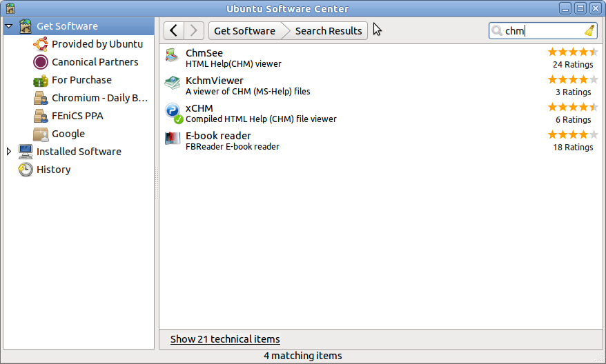Select Canonical Partners source
This screenshot has height=364, width=606.
pyautogui.click(x=95, y=62)
